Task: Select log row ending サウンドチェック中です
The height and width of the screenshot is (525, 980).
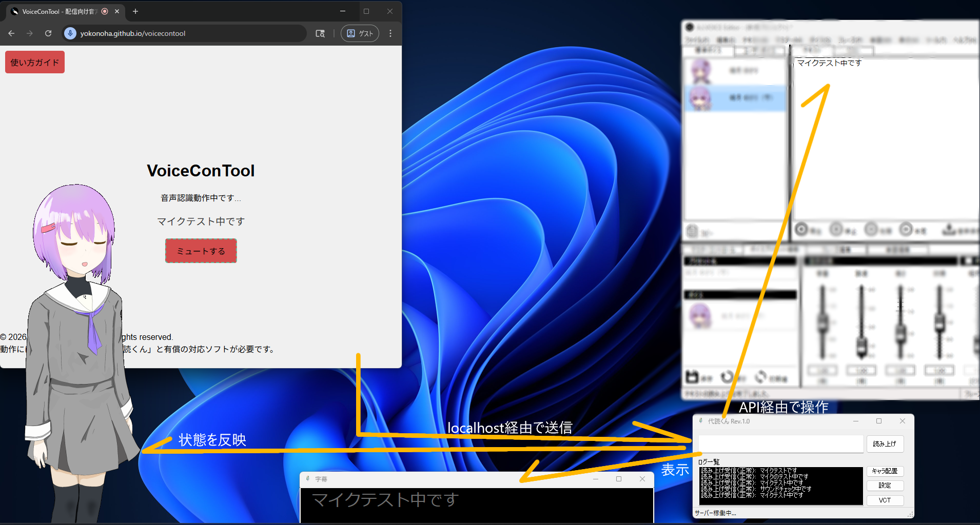Action: tap(756, 489)
